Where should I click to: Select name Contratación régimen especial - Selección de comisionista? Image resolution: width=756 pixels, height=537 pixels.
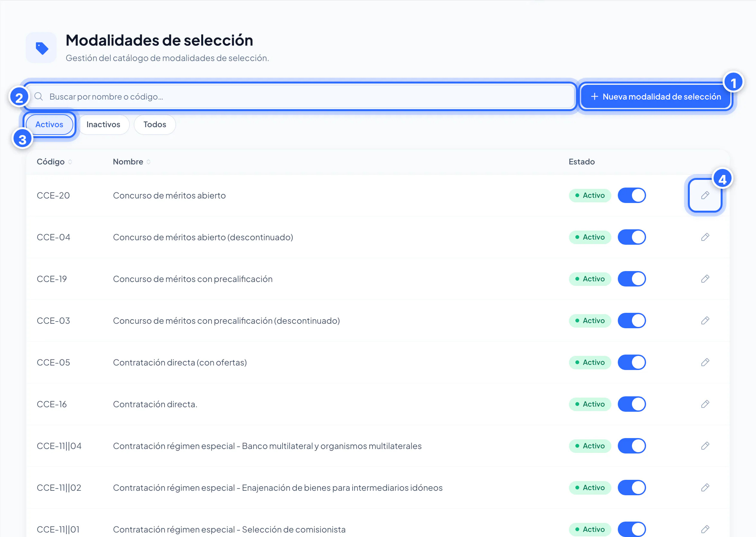coord(229,529)
